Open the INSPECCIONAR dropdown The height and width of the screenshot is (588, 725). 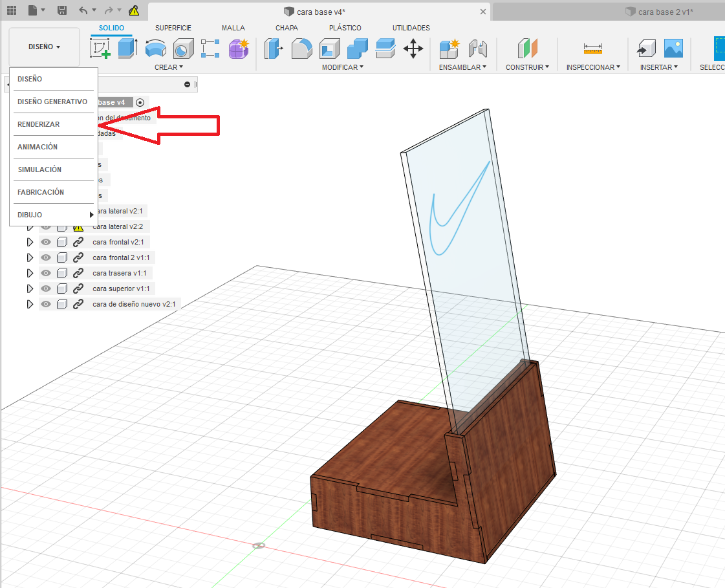pyautogui.click(x=593, y=67)
